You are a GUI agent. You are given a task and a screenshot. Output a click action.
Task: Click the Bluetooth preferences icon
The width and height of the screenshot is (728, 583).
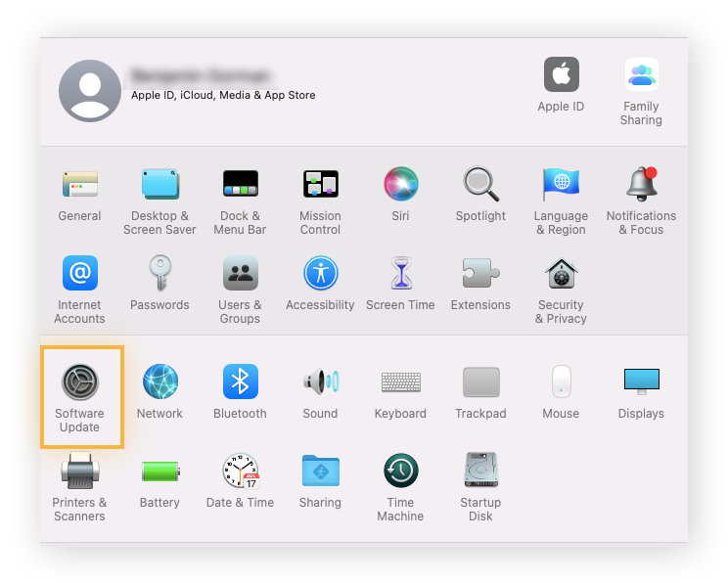pyautogui.click(x=240, y=382)
